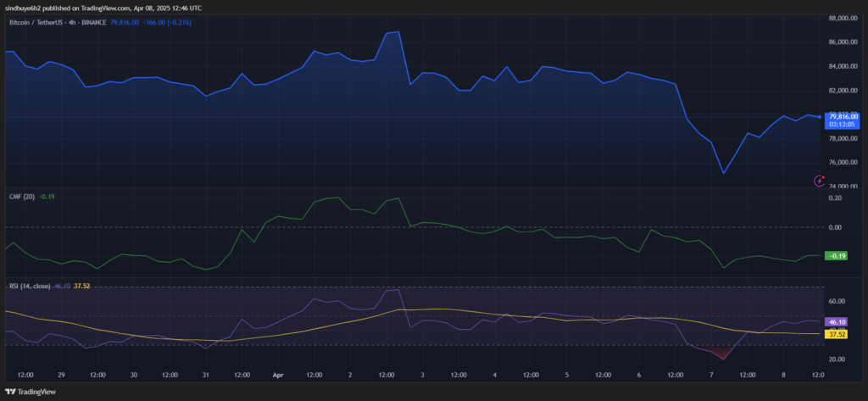This screenshot has width=868, height=401.
Task: Click the yellow RSI average tag 37.52
Action: [x=837, y=334]
